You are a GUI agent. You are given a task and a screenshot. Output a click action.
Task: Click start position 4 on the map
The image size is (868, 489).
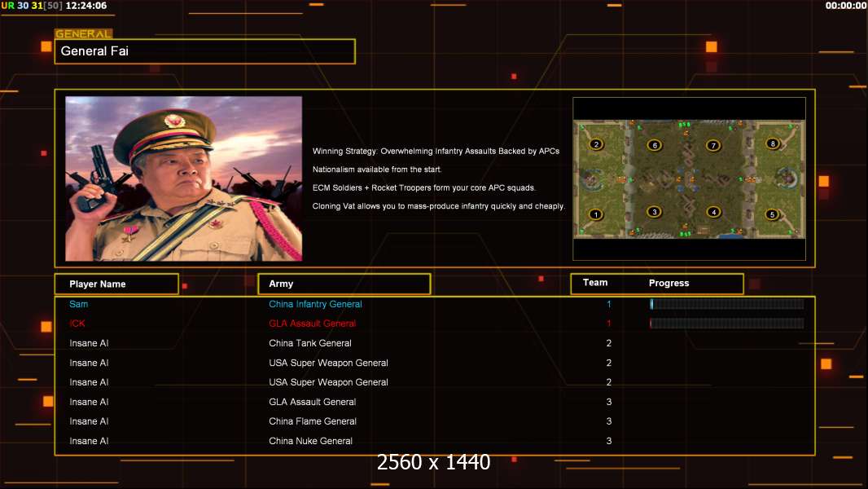pos(713,212)
